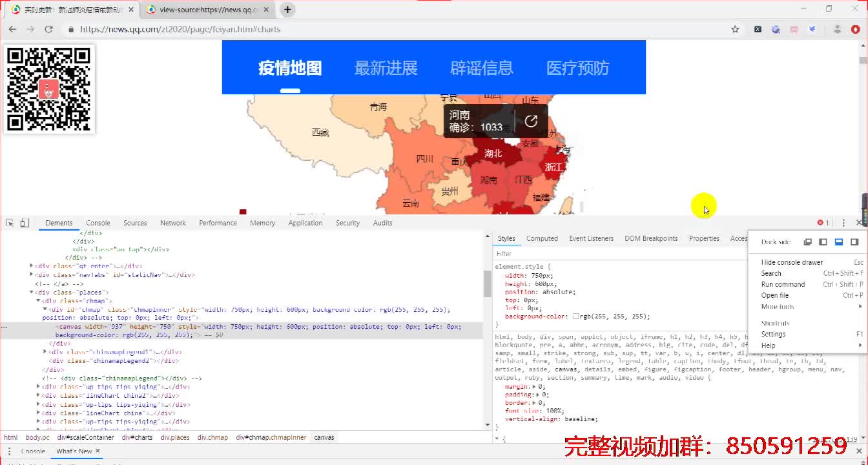Click the Styles Filter input field
This screenshot has width=868, height=465.
(620, 254)
